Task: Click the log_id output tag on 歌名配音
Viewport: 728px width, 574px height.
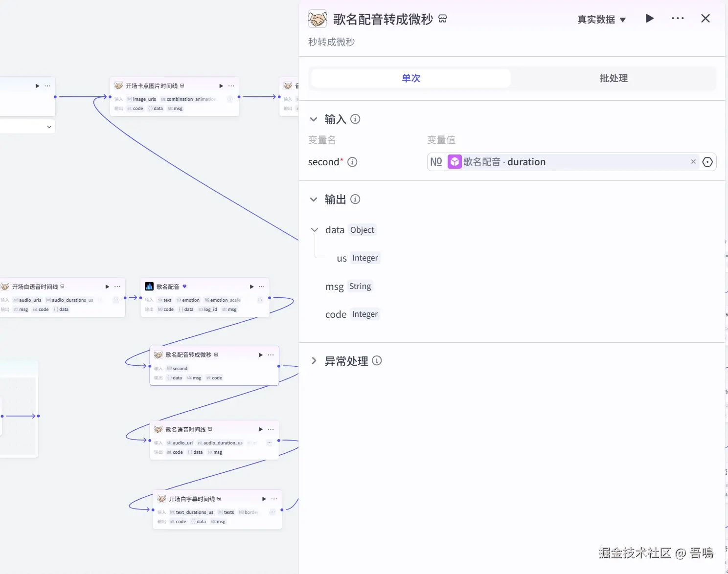Action: click(208, 309)
